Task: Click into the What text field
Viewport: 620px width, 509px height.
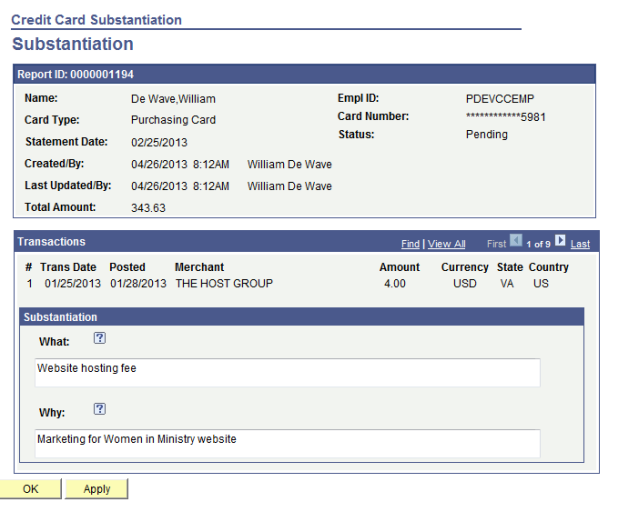Action: tap(287, 372)
